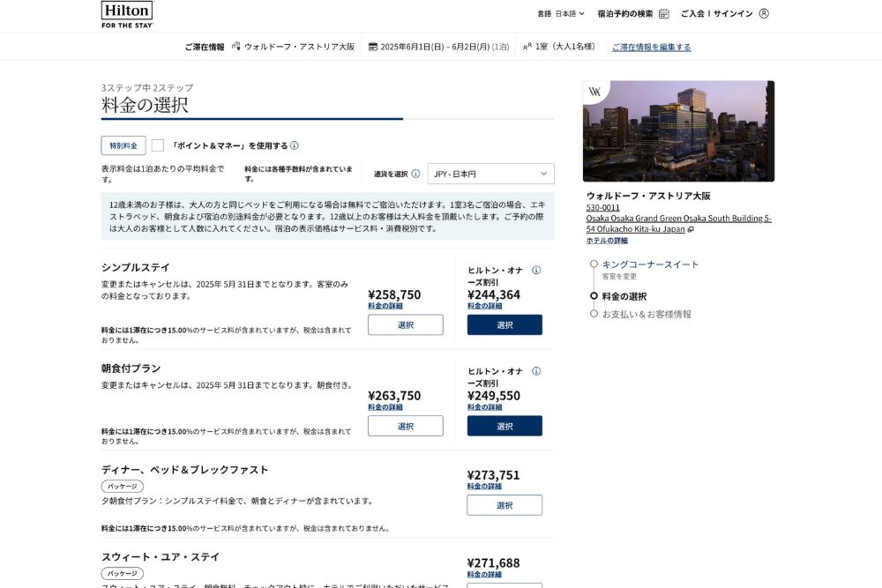The image size is (882, 588).
Task: Open 料金の詳細 under ¥244,364
Action: point(485,306)
